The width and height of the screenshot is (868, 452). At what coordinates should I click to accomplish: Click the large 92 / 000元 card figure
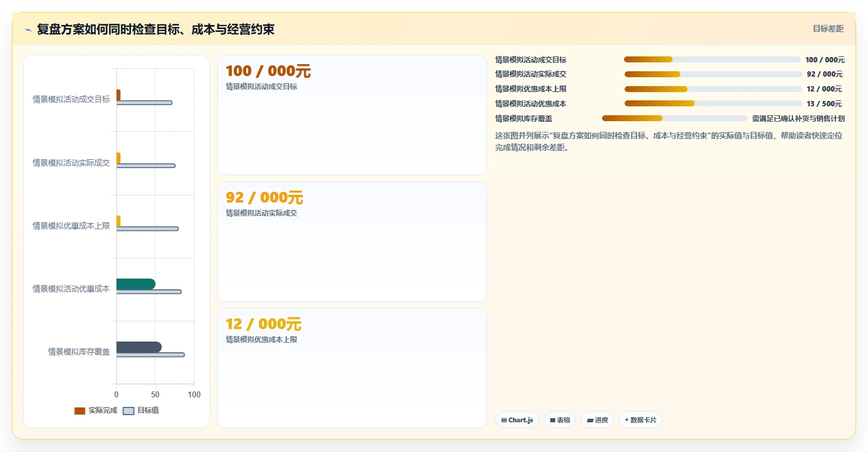[264, 198]
